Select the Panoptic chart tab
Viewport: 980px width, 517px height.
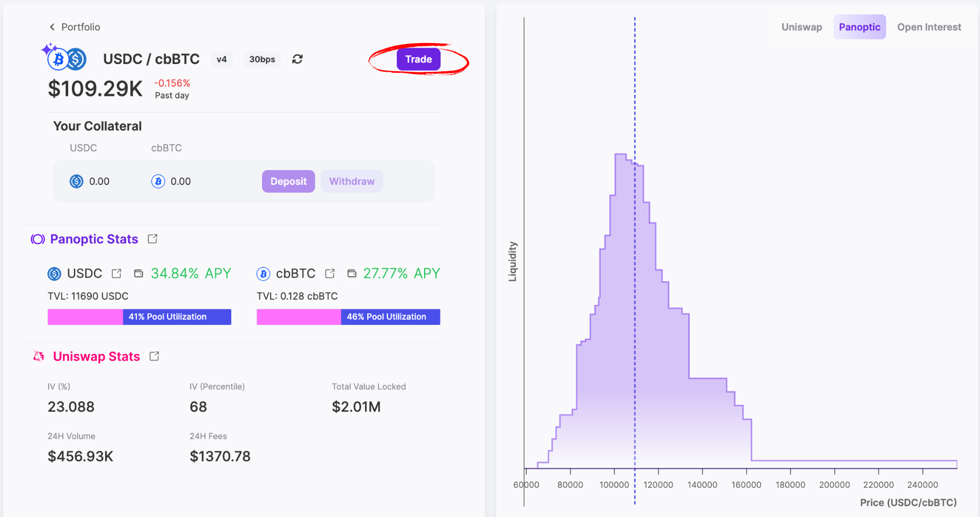pos(859,27)
